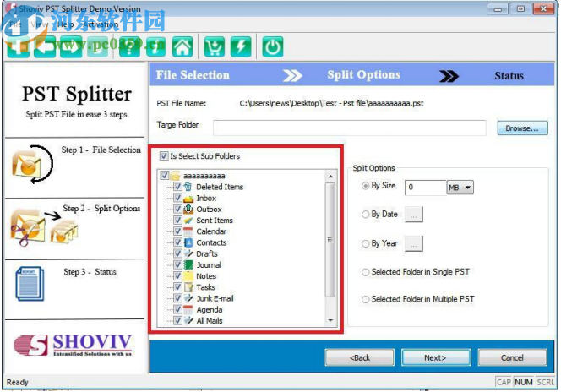
Task: Click the back arrow toolbar icon
Action: [x=45, y=46]
